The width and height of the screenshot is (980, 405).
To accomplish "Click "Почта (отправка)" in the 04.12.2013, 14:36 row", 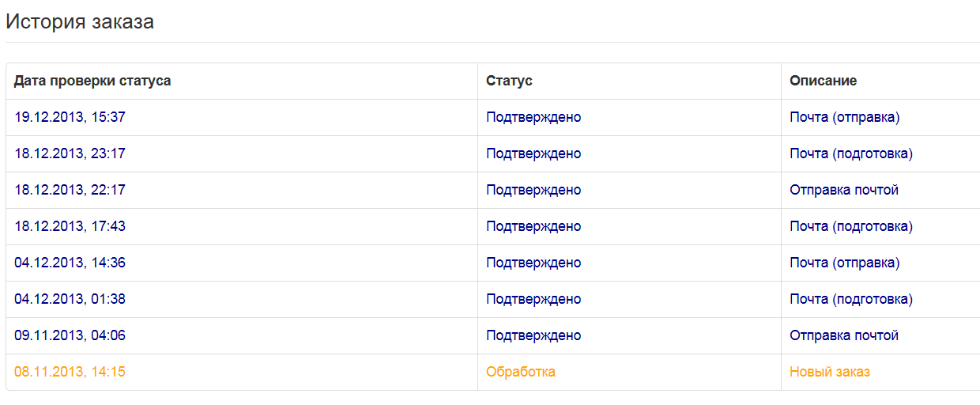I will click(x=845, y=263).
